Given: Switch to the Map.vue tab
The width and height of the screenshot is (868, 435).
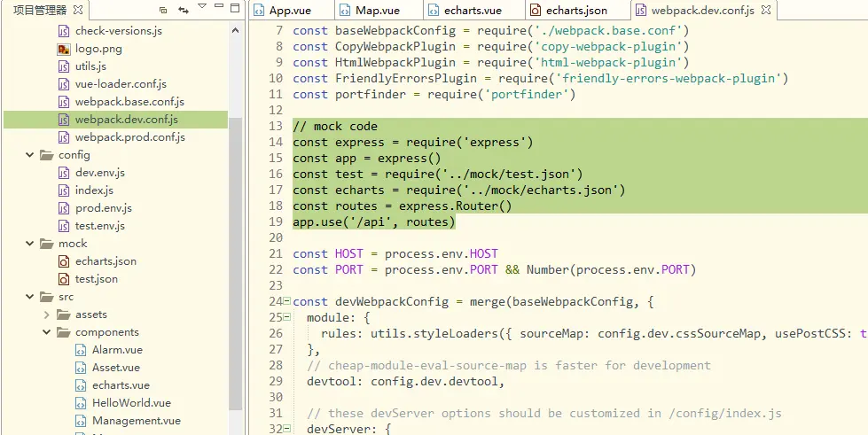Looking at the screenshot, I should [378, 11].
